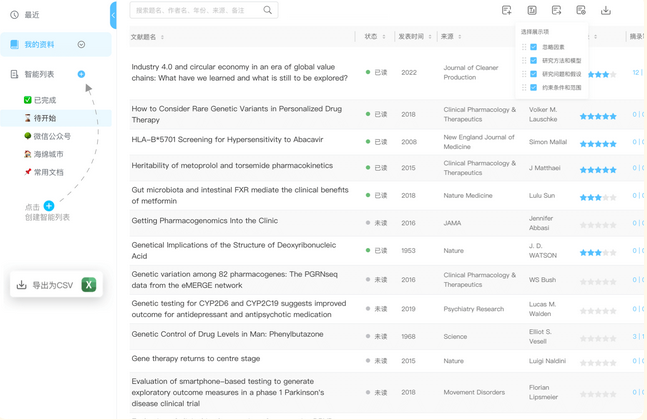This screenshot has height=420, width=647.
Task: Add a new smart list with plus icon
Action: tap(81, 74)
